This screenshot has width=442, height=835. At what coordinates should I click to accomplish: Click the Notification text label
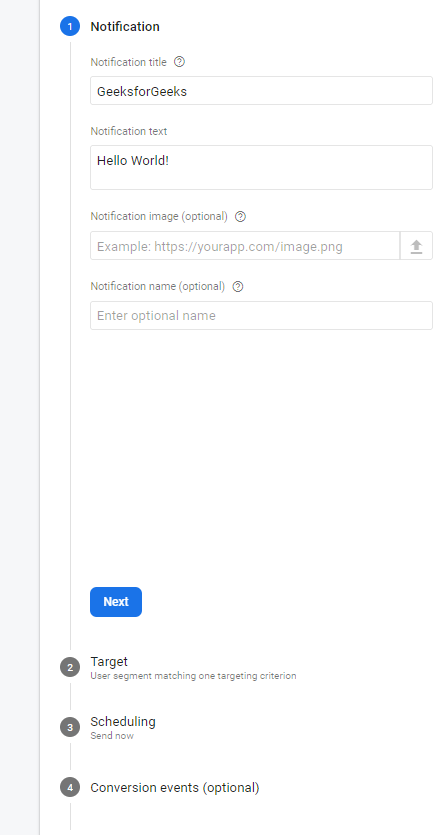point(129,131)
